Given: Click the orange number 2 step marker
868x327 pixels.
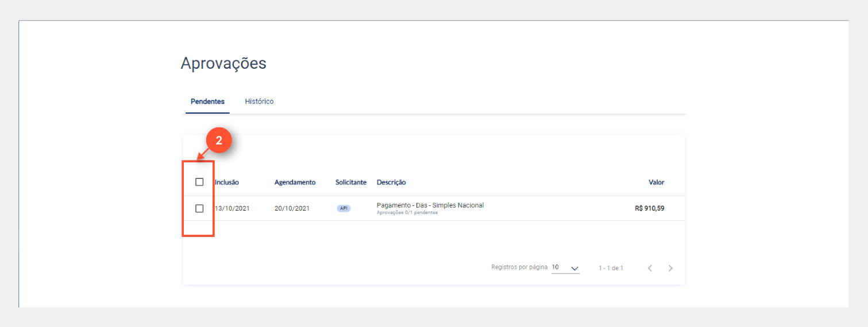Looking at the screenshot, I should coord(218,141).
